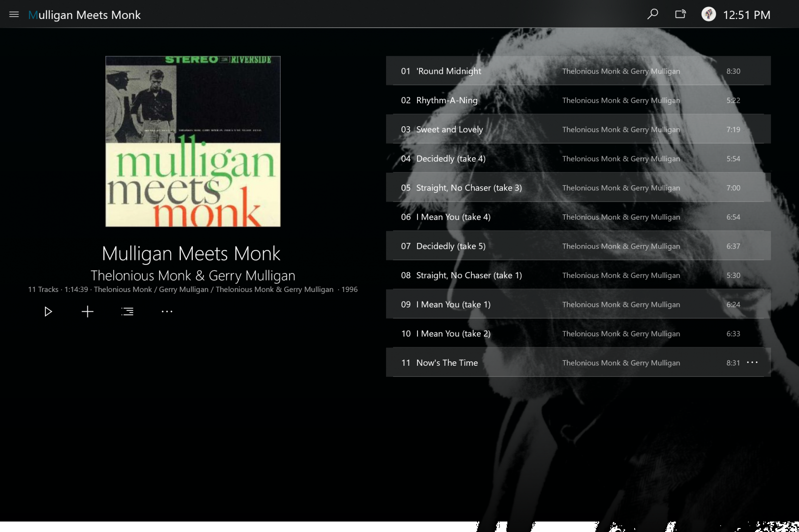Select track 01 'Round Midnight
Image resolution: width=799 pixels, height=532 pixels.
click(x=578, y=71)
